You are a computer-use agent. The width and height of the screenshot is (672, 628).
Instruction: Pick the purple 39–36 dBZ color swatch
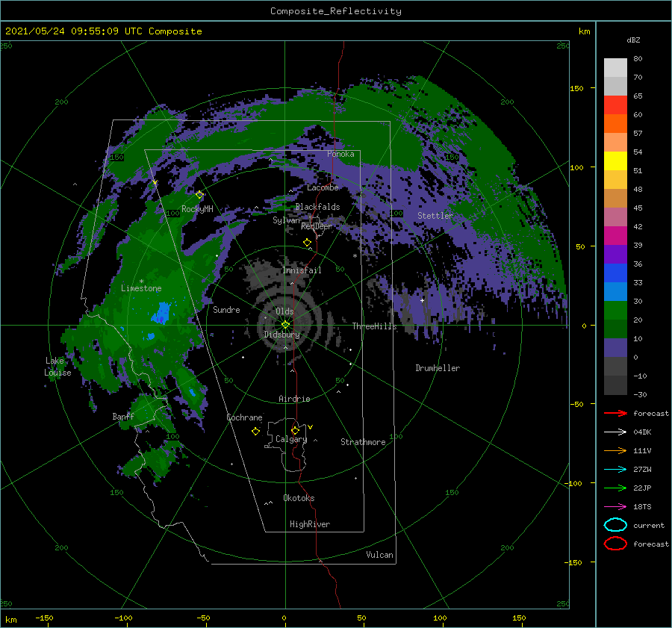[615, 255]
